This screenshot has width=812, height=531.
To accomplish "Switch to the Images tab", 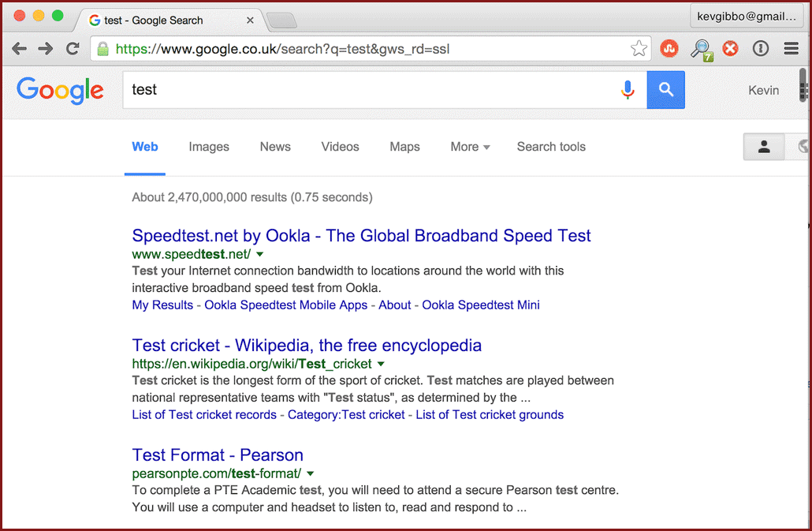I will (x=209, y=147).
